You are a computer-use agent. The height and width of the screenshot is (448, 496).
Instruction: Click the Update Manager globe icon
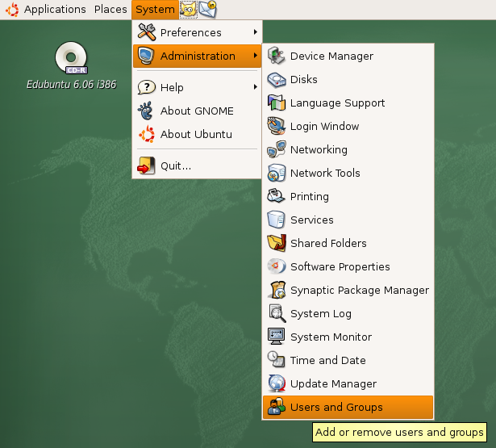click(277, 384)
